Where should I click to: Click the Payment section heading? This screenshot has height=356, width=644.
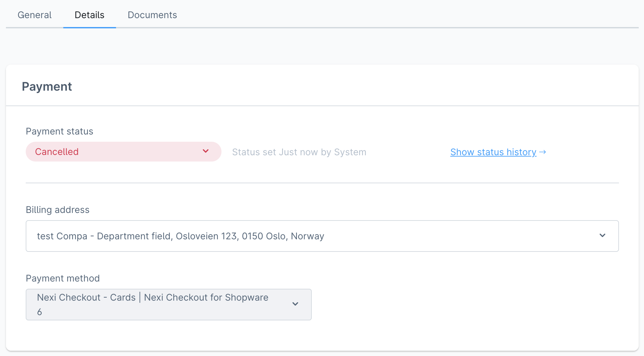[x=47, y=86]
